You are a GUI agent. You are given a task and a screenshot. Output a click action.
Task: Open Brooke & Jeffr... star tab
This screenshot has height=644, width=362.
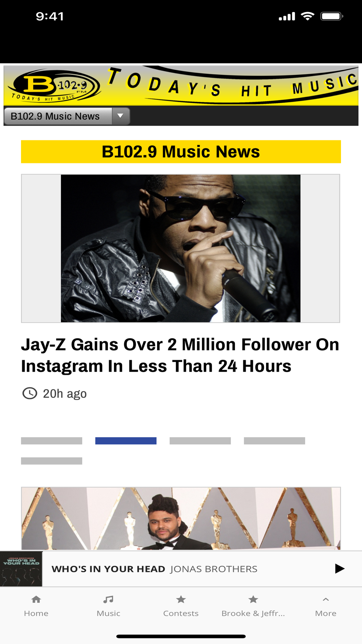click(253, 599)
